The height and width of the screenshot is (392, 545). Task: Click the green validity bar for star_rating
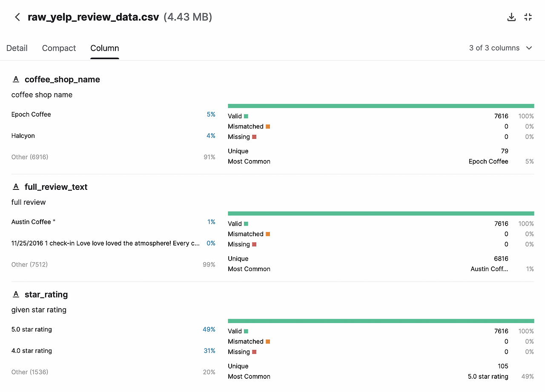381,321
